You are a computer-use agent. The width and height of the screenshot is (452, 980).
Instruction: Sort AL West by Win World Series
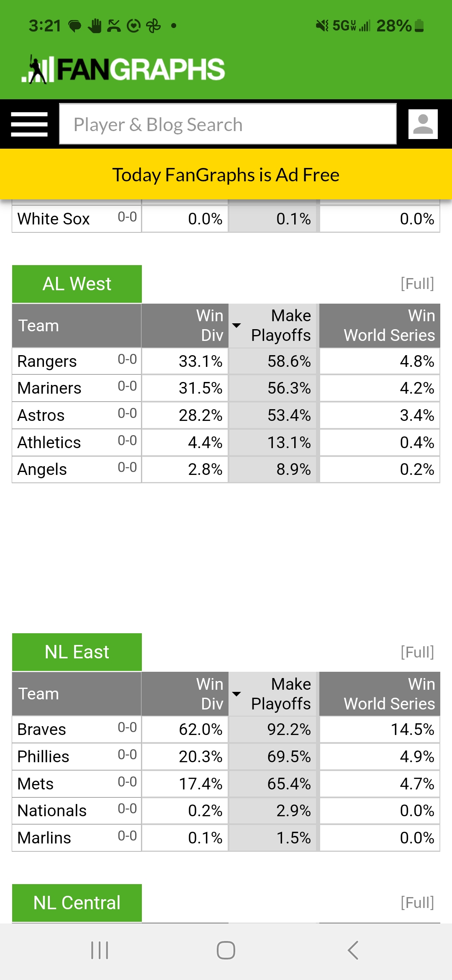click(x=380, y=325)
